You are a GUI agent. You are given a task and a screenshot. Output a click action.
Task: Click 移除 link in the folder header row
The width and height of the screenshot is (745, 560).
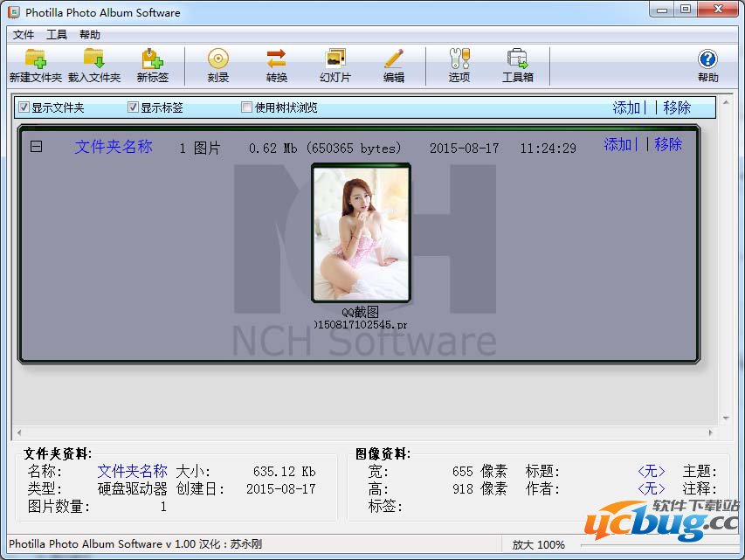[668, 144]
